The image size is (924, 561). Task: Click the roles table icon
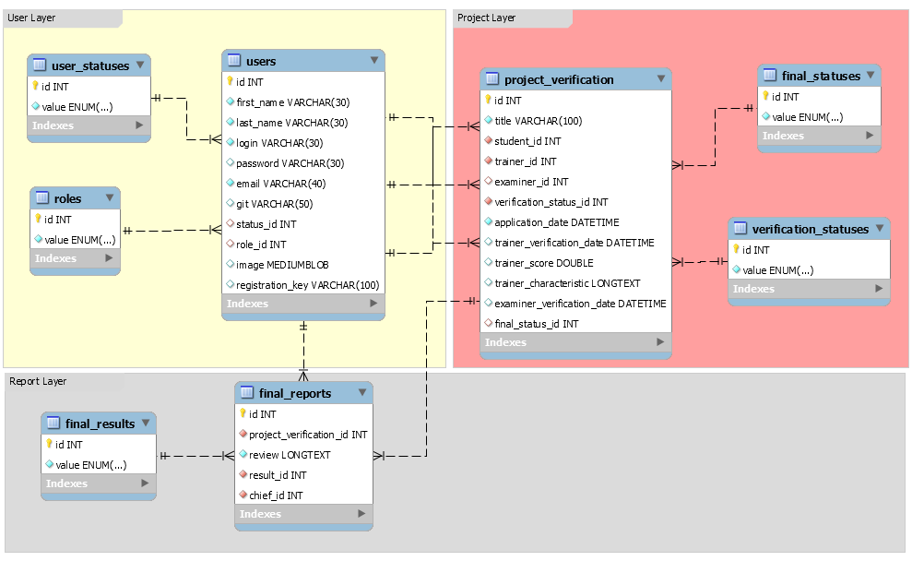tap(42, 197)
